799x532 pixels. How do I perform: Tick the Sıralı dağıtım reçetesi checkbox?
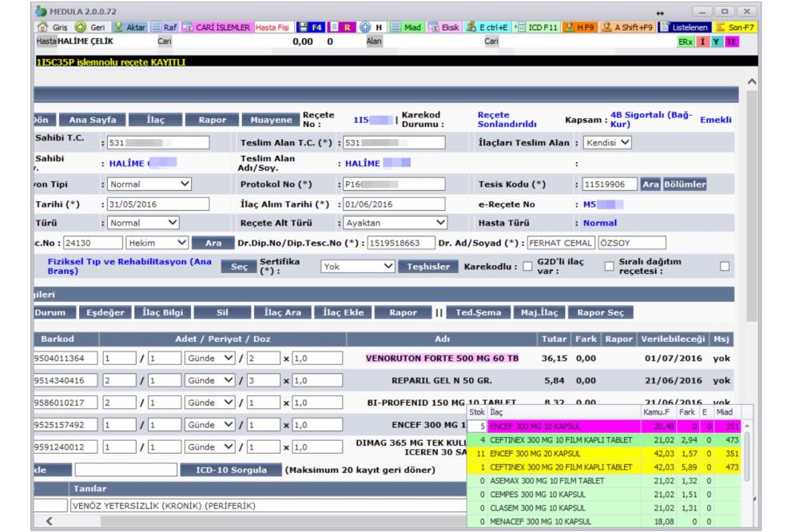(725, 267)
